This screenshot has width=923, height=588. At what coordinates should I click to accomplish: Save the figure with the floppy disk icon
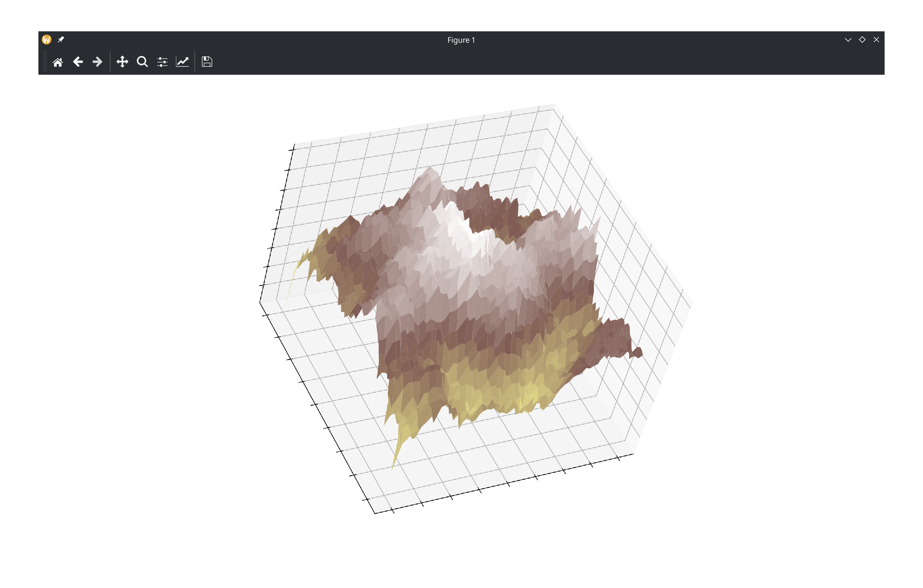coord(207,62)
